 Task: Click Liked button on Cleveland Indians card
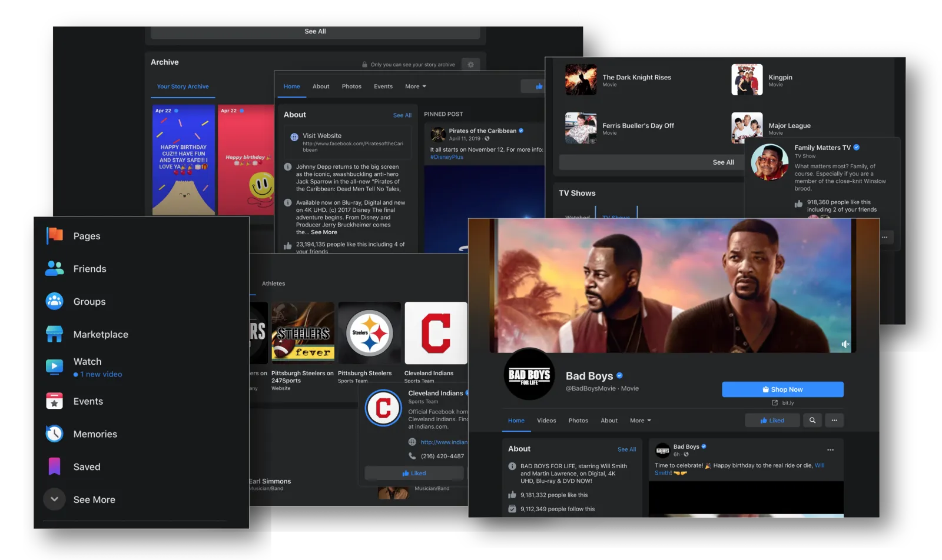pyautogui.click(x=414, y=473)
